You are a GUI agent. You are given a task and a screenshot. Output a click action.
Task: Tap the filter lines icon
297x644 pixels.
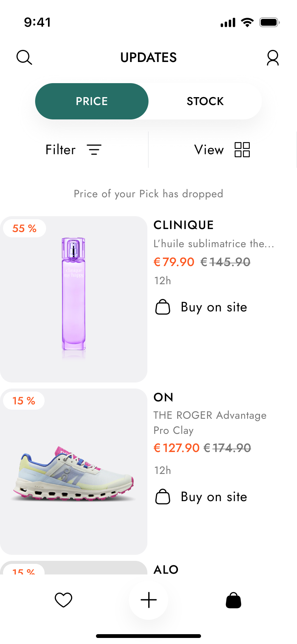click(x=94, y=150)
